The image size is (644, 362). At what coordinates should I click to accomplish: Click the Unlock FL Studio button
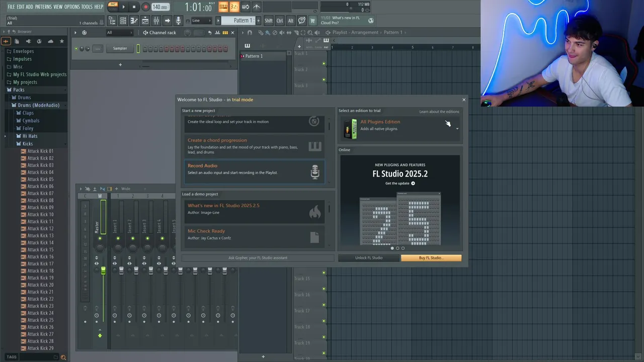[x=369, y=258]
